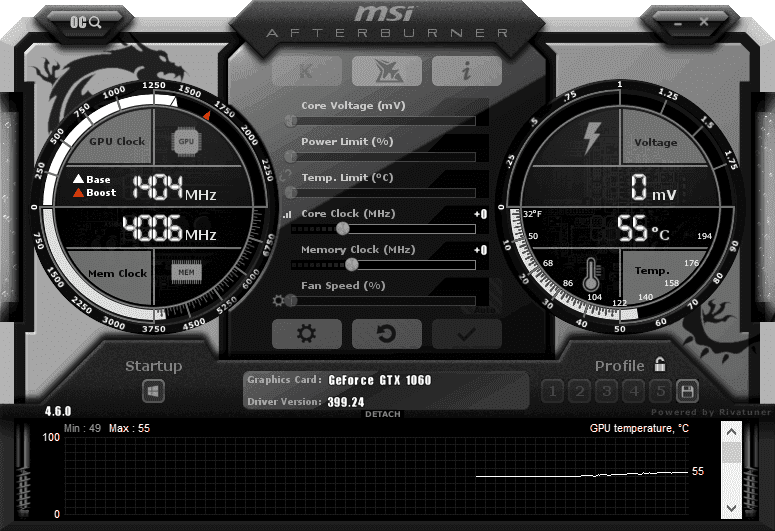Toggle the Windows Startup icon
Image resolution: width=775 pixels, height=531 pixels.
[x=153, y=392]
